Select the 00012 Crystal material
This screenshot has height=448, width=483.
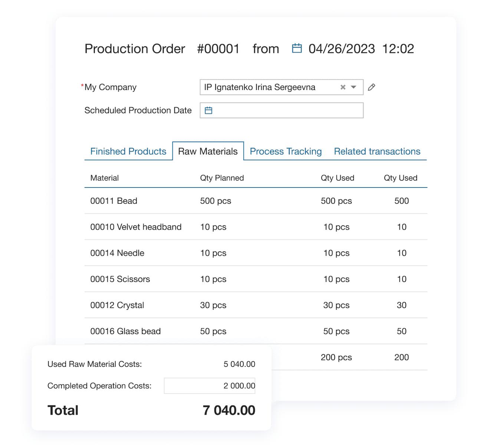tap(117, 305)
